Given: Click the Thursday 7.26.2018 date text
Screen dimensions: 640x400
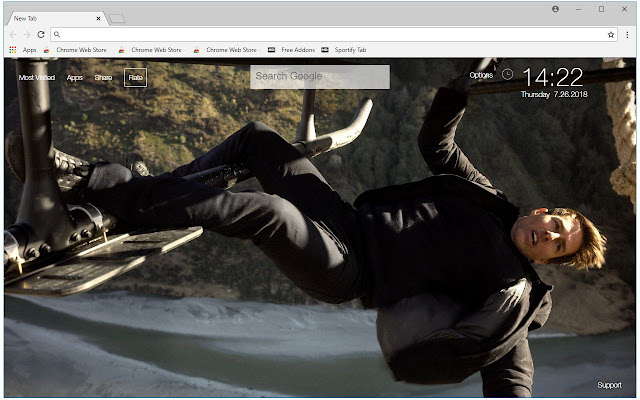Looking at the screenshot, I should [554, 94].
